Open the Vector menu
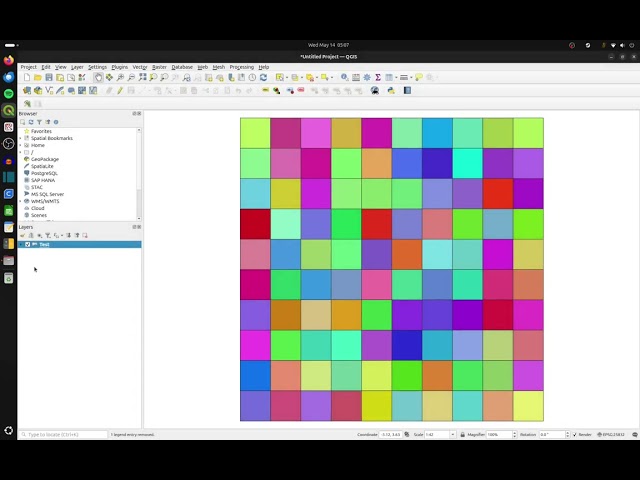640x480 pixels. point(140,67)
